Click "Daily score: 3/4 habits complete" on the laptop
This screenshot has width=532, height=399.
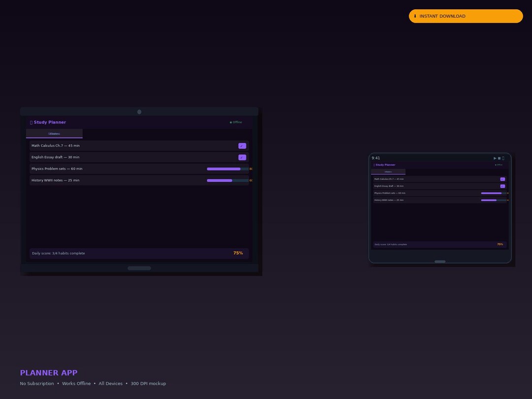pos(58,253)
